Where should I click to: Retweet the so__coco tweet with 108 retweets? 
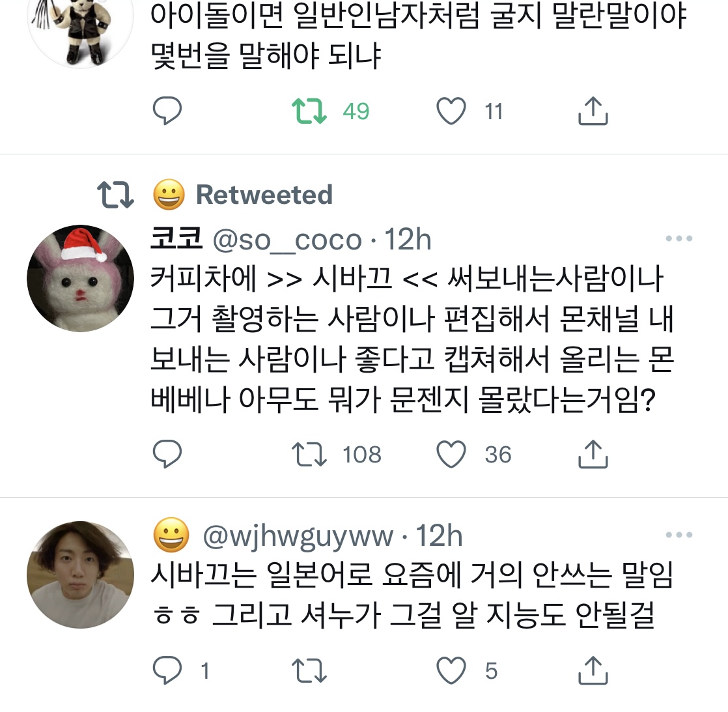309,454
